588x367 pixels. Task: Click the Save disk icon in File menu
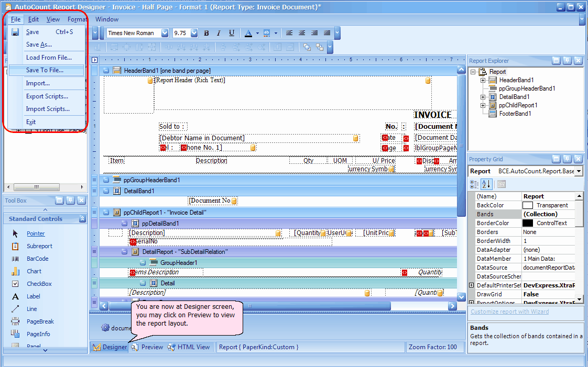(x=15, y=32)
